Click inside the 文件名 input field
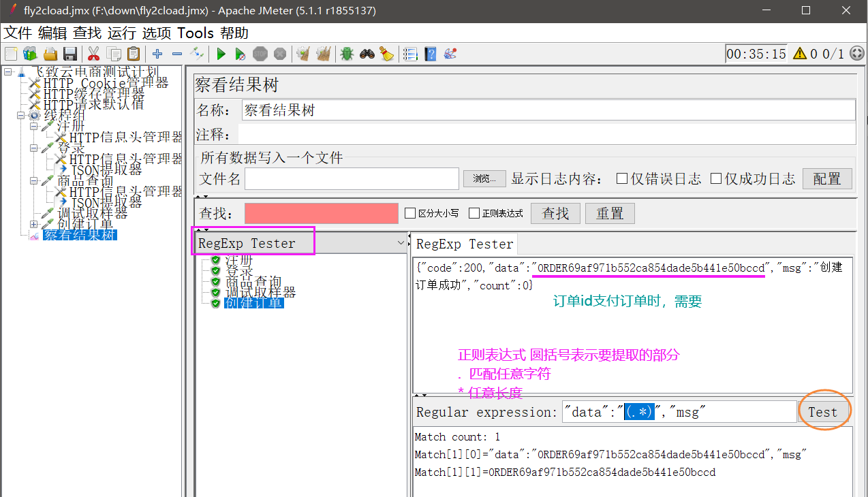This screenshot has width=868, height=497. click(351, 178)
